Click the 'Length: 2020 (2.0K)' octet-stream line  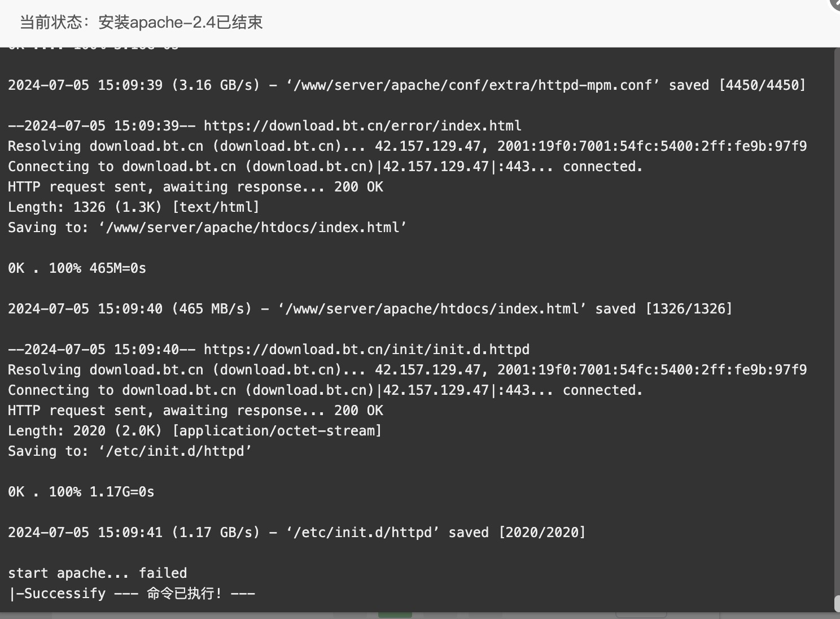coord(195,431)
